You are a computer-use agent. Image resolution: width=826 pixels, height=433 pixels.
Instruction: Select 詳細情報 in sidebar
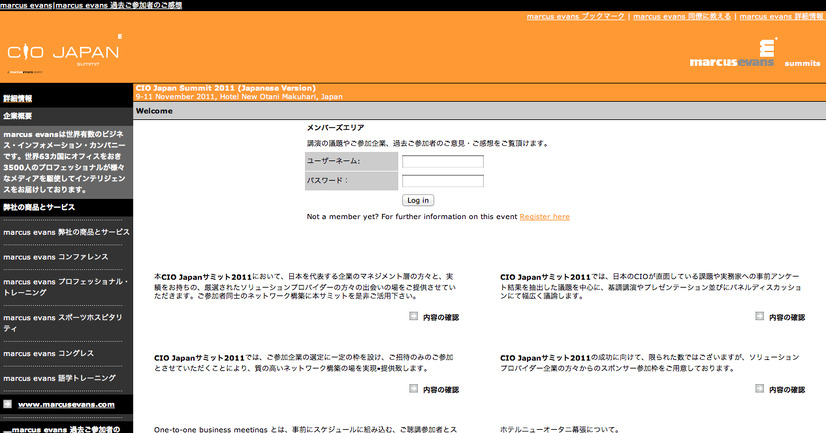[17, 99]
